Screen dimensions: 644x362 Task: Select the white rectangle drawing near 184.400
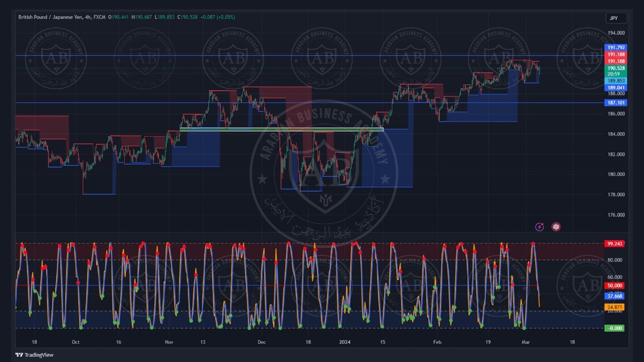click(x=281, y=130)
